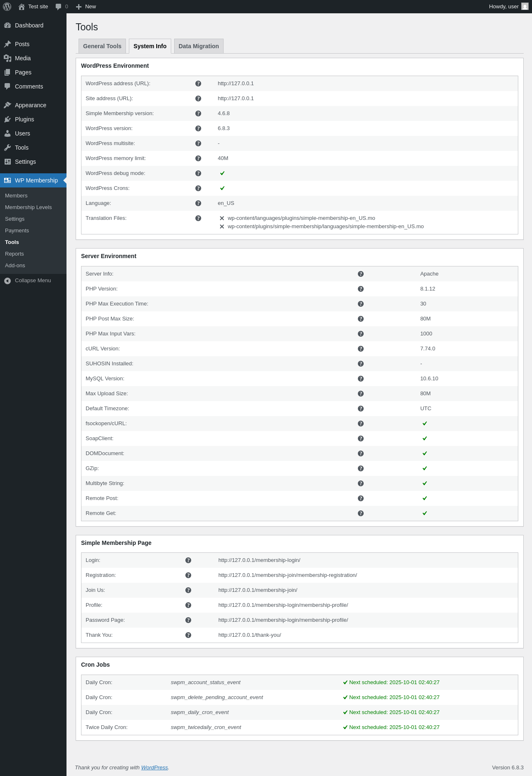This screenshot has height=776, width=532.
Task: Click help icon for WordPress debug mode
Action: 198,173
